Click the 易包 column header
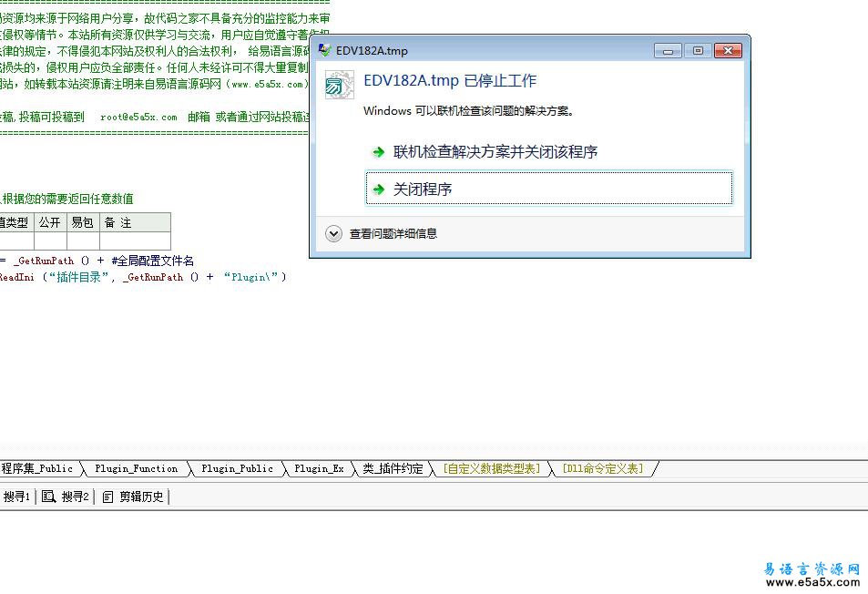Viewport: 868px width, 594px height. (83, 222)
